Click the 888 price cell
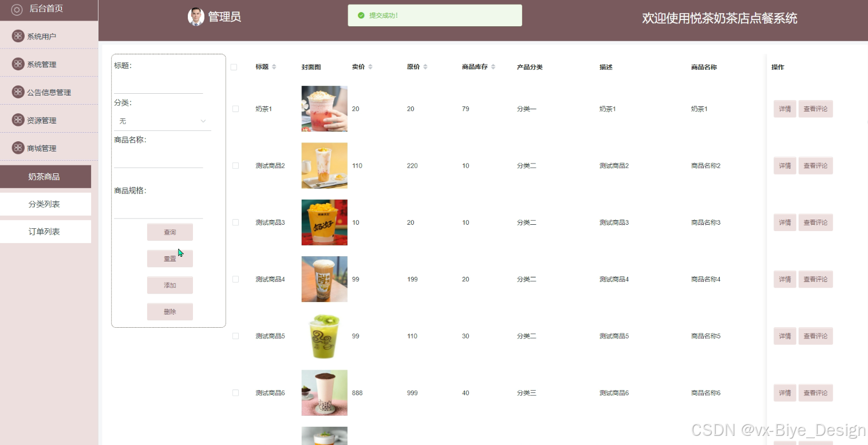The height and width of the screenshot is (445, 868). coord(357,393)
